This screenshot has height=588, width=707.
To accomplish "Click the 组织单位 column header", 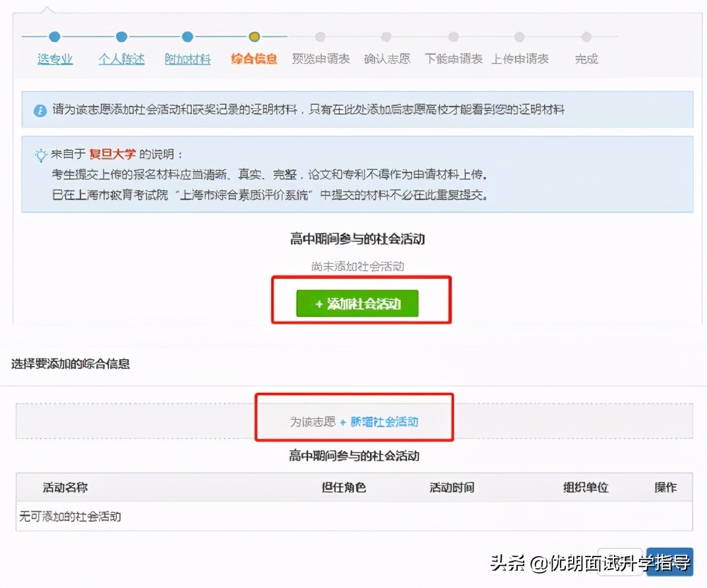I will click(x=586, y=488).
